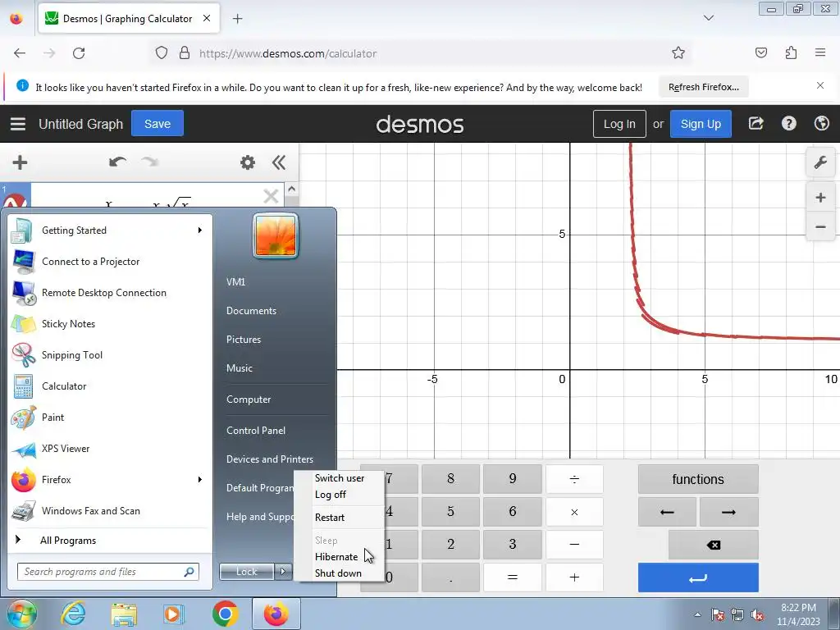Toggle the arrow next to Lock button
840x630 pixels.
[283, 572]
